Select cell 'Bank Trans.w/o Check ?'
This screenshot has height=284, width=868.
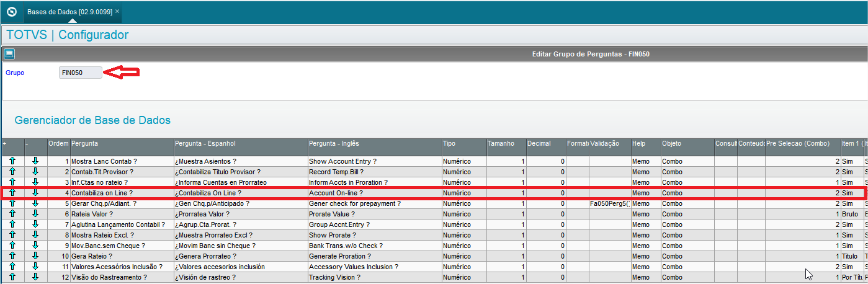point(375,246)
